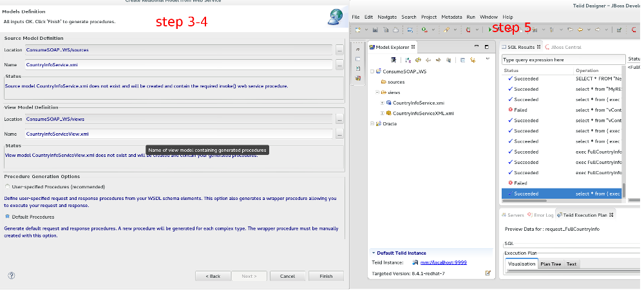This screenshot has height=290, width=644.
Task: Open the Window menu
Action: 489,17
